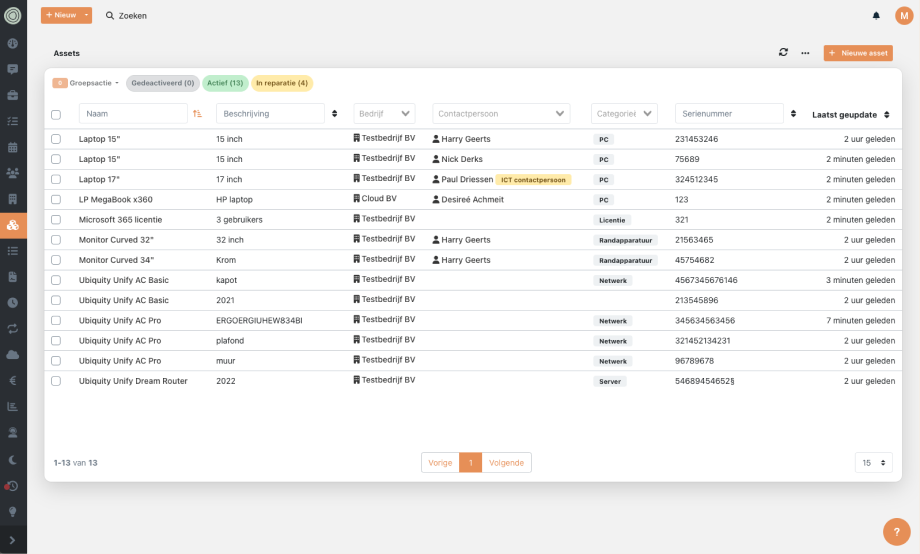Viewport: 920px width, 554px height.
Task: Go to the Volgende page
Action: pyautogui.click(x=506, y=462)
